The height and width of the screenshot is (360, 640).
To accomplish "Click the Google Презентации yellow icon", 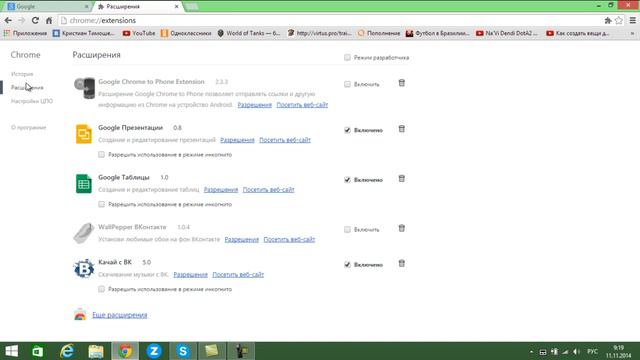I will (x=84, y=134).
